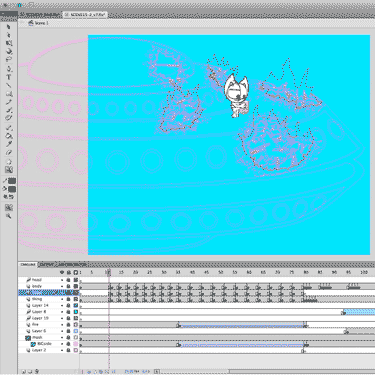Image resolution: width=375 pixels, height=375 pixels.
Task: Click the Layer 2 keyframe near frame 80
Action: [x=303, y=351]
